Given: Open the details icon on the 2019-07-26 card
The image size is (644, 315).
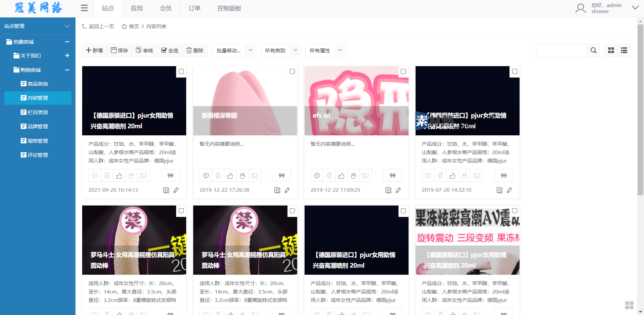Looking at the screenshot, I should point(499,190).
